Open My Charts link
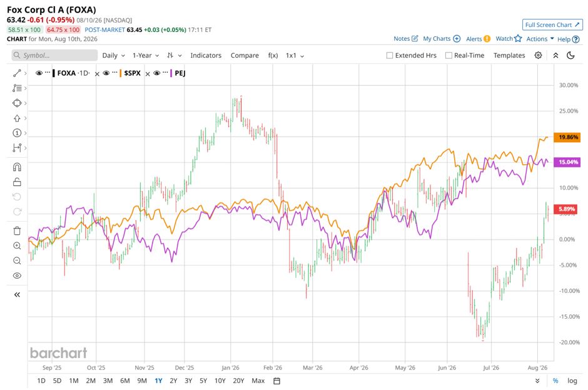The height and width of the screenshot is (390, 588). [x=442, y=39]
